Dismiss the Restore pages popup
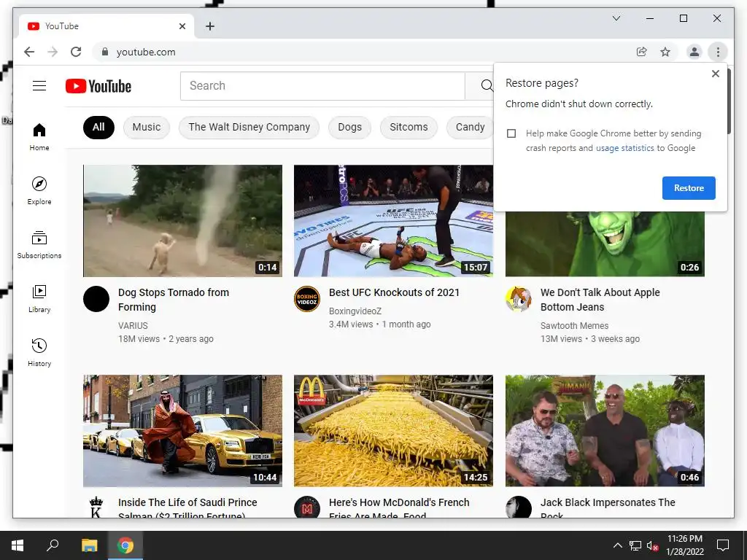 [x=715, y=74]
